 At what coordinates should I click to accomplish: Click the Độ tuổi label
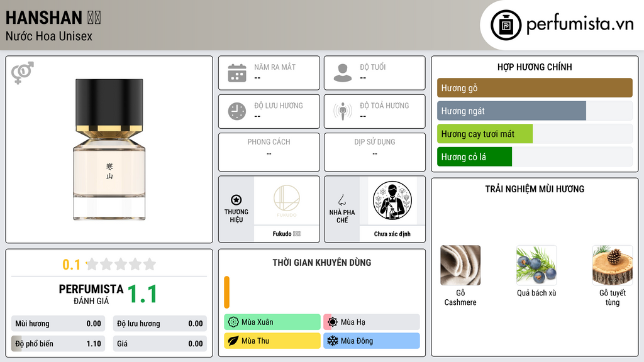pyautogui.click(x=372, y=67)
